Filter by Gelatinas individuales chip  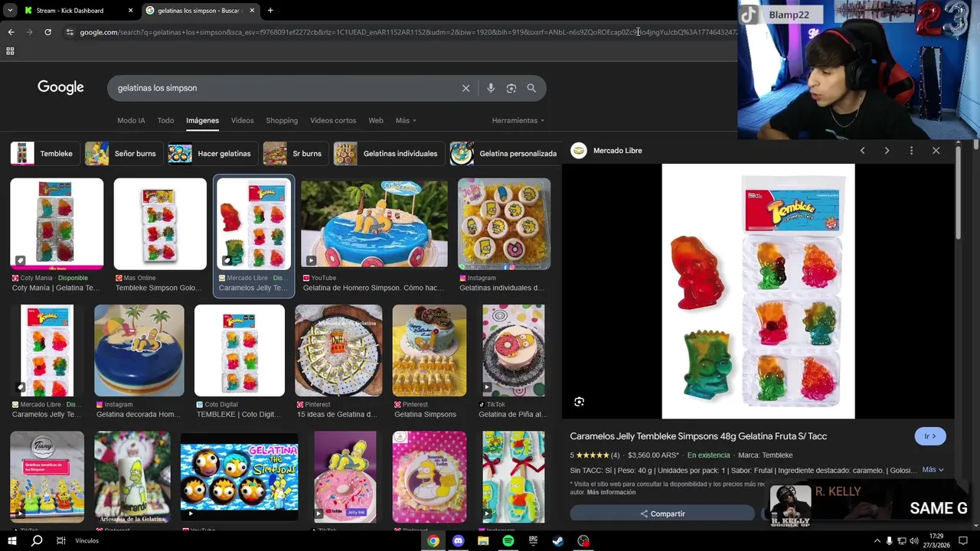(x=388, y=153)
